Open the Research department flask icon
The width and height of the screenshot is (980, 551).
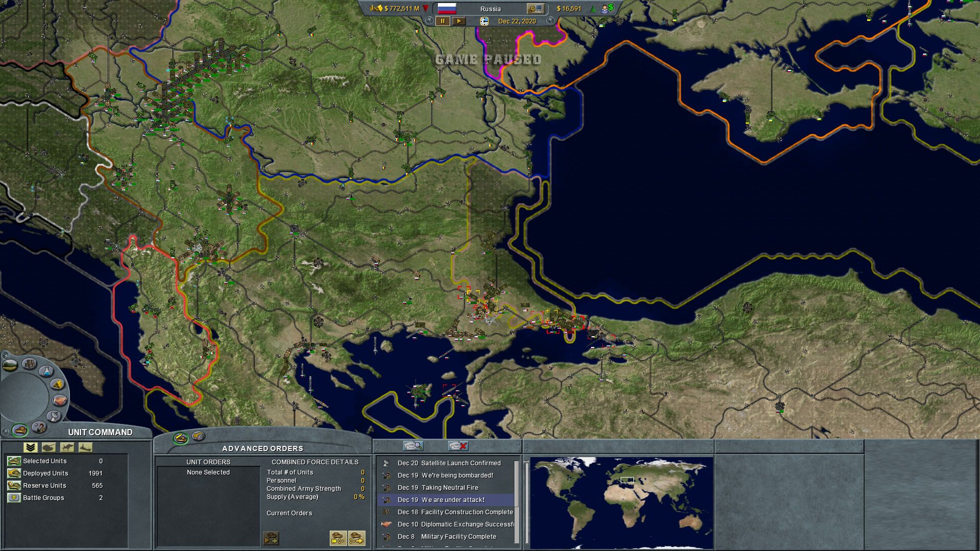click(x=46, y=370)
